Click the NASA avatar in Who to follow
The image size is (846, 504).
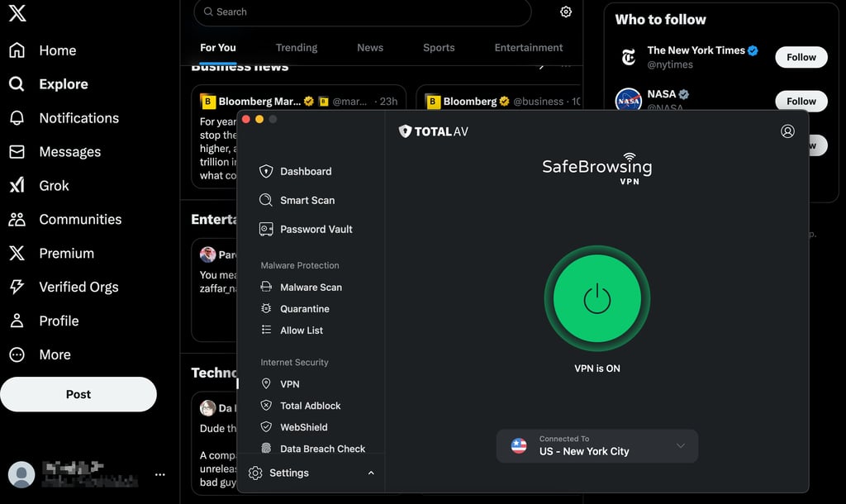[x=629, y=99]
